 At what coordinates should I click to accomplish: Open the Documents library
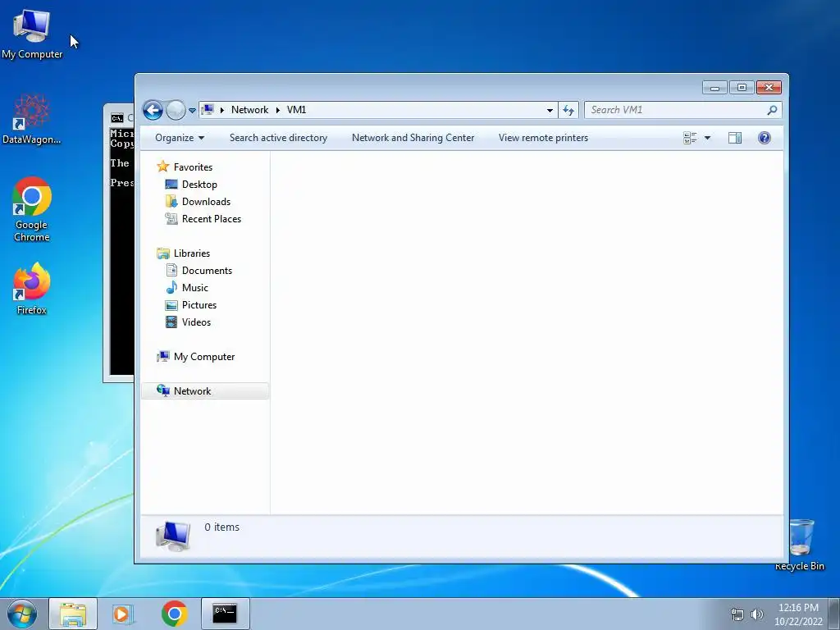point(207,271)
